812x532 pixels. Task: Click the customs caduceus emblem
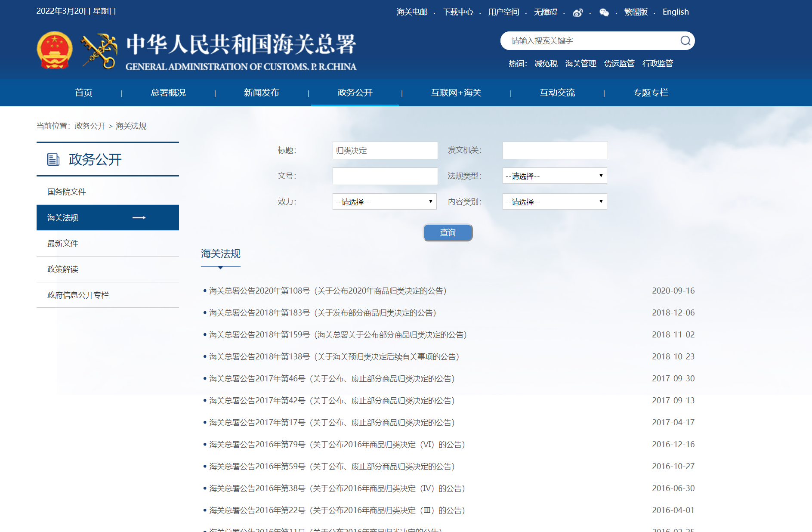coord(98,49)
